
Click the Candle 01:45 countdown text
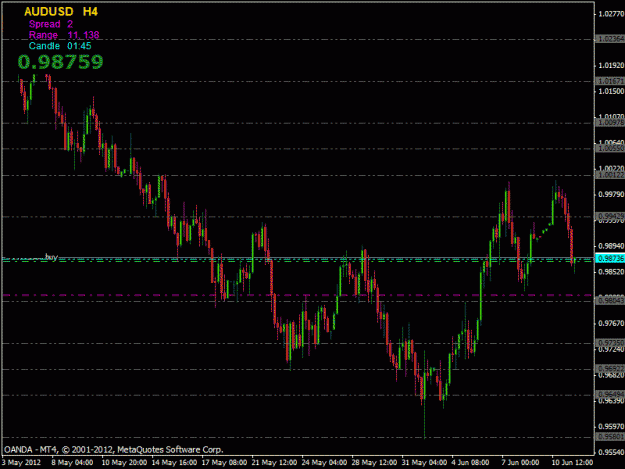point(60,46)
